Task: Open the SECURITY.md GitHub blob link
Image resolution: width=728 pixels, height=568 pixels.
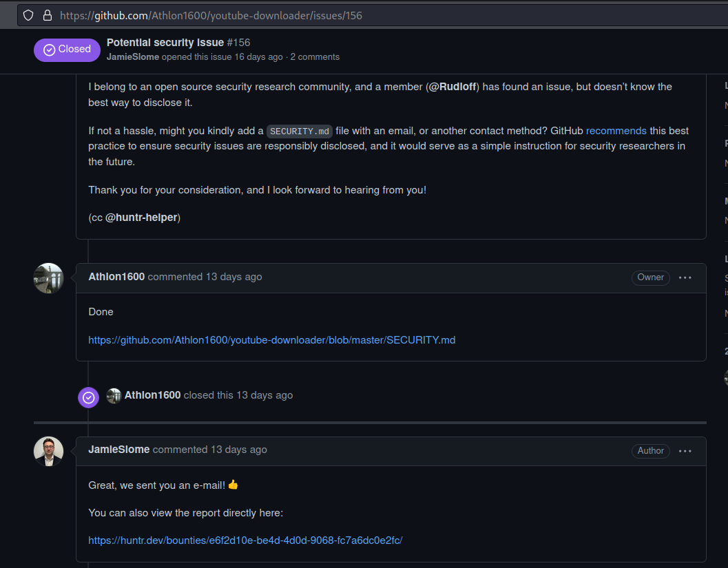Action: (x=271, y=340)
